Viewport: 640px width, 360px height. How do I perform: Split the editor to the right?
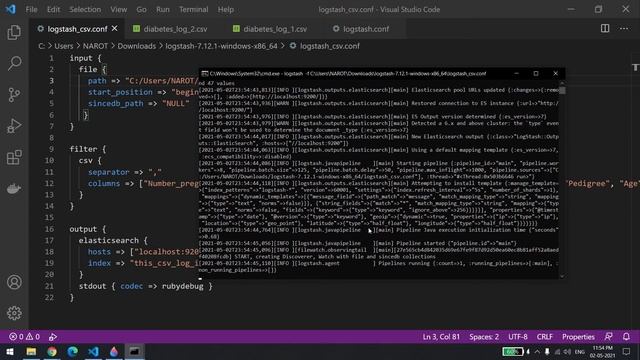tap(605, 28)
